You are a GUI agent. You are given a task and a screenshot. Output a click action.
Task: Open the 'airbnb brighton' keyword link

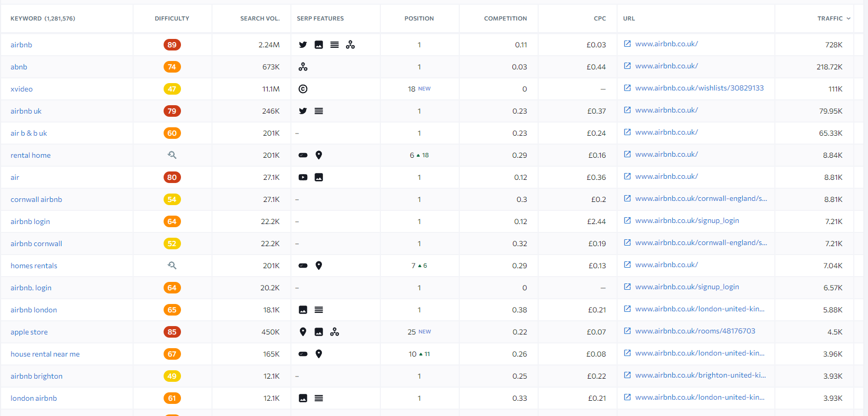36,376
